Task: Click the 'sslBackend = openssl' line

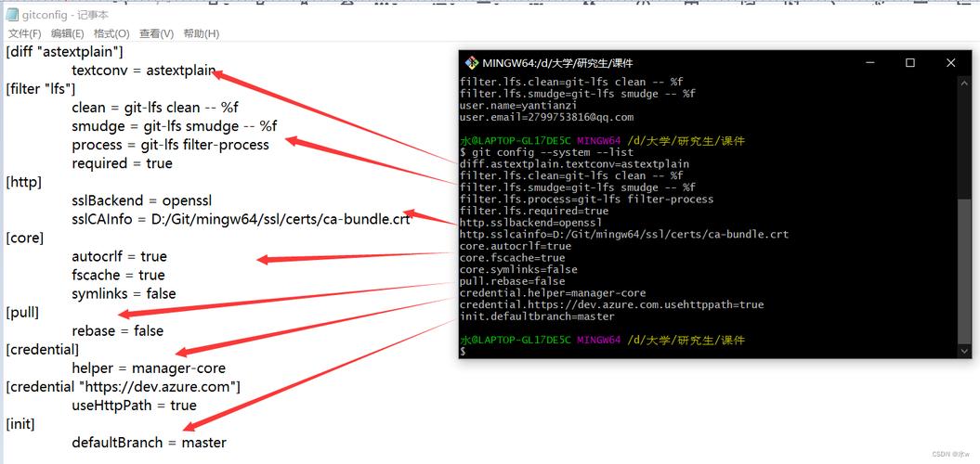Action: pyautogui.click(x=142, y=200)
